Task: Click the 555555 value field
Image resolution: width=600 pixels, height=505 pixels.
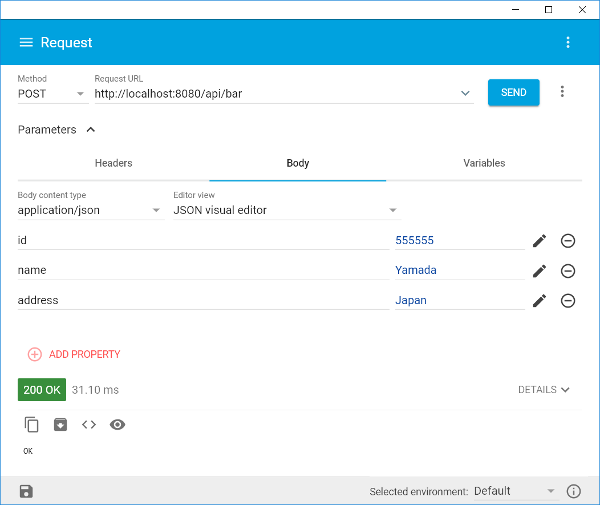Action: pos(460,240)
